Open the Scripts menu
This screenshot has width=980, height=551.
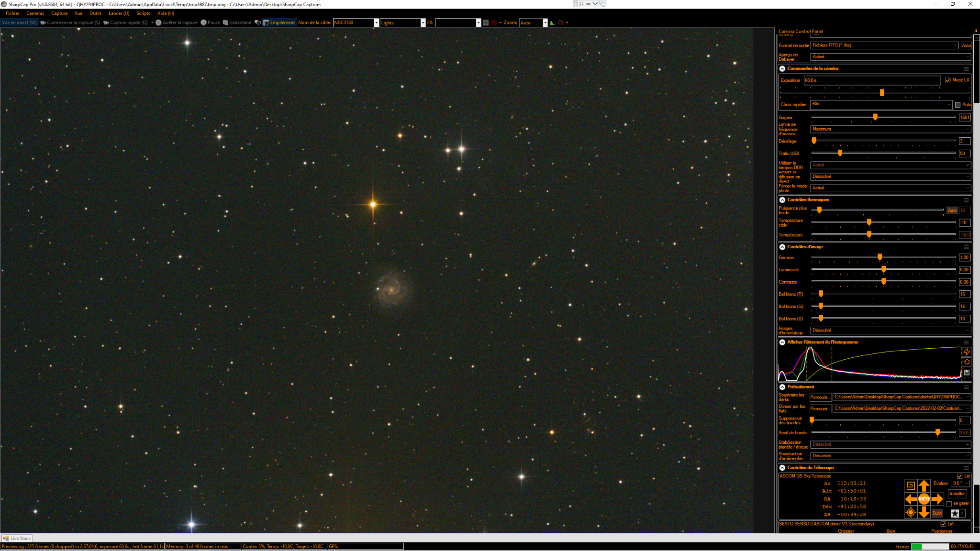coord(143,13)
